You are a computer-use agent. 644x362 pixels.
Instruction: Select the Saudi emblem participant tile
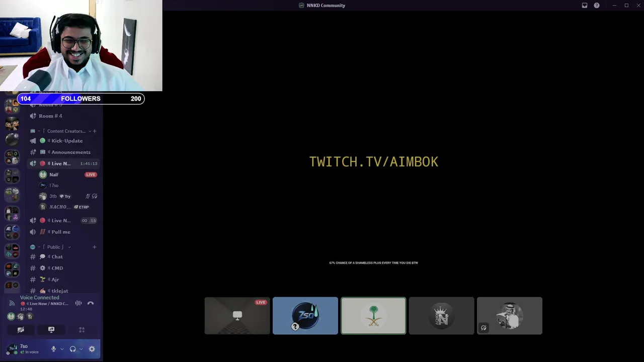click(x=373, y=316)
